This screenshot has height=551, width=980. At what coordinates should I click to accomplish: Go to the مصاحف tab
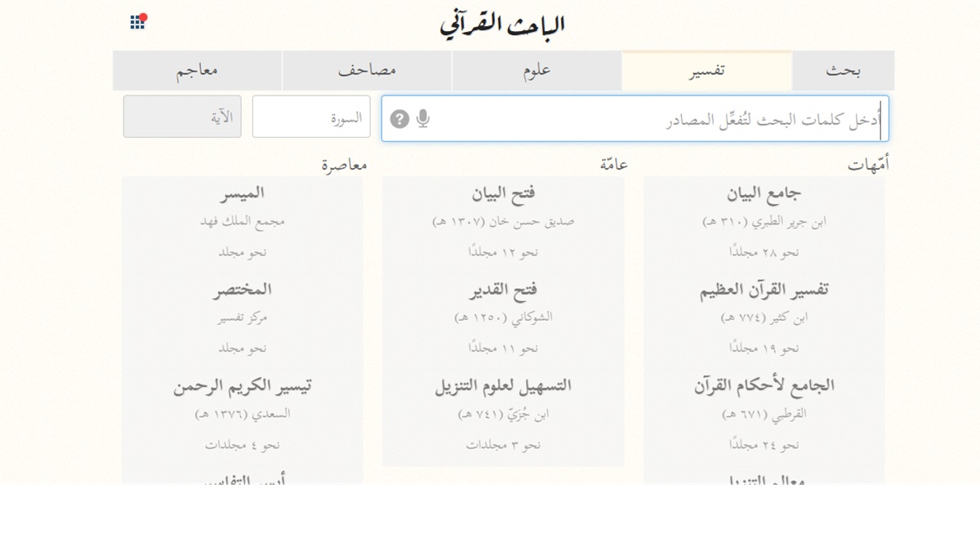(x=367, y=71)
